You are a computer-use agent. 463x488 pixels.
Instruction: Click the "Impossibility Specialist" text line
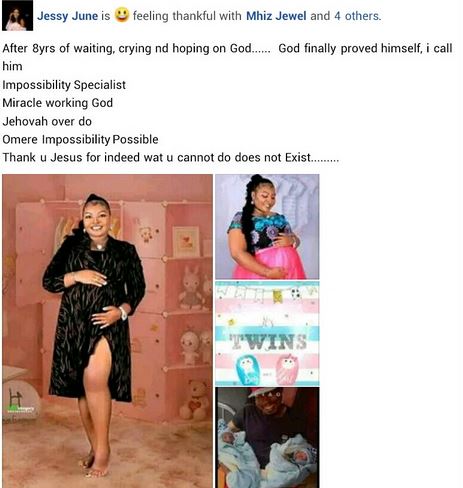64,85
